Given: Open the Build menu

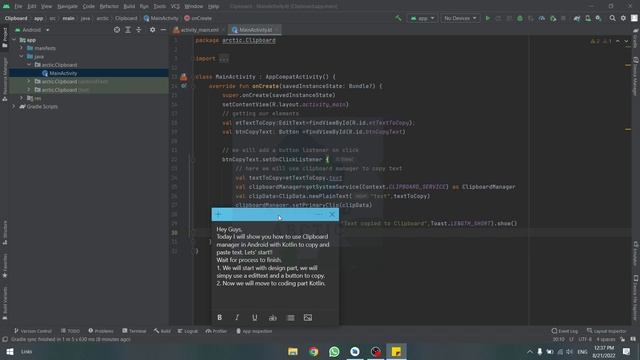Looking at the screenshot, I should coord(129,6).
